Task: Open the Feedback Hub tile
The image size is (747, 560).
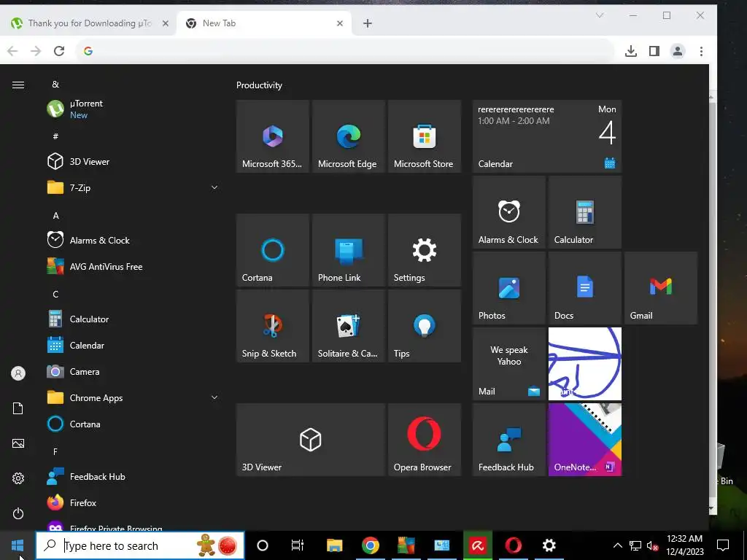Action: pos(508,440)
